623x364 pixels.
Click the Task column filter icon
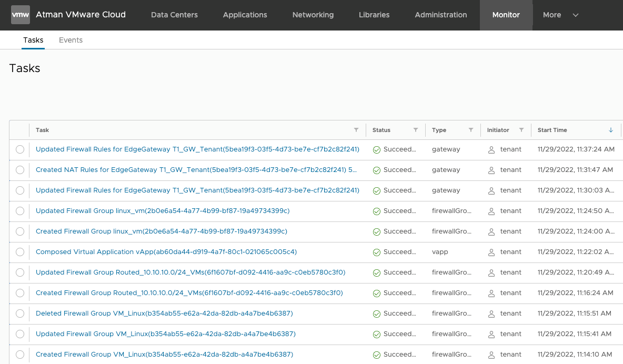(x=356, y=130)
